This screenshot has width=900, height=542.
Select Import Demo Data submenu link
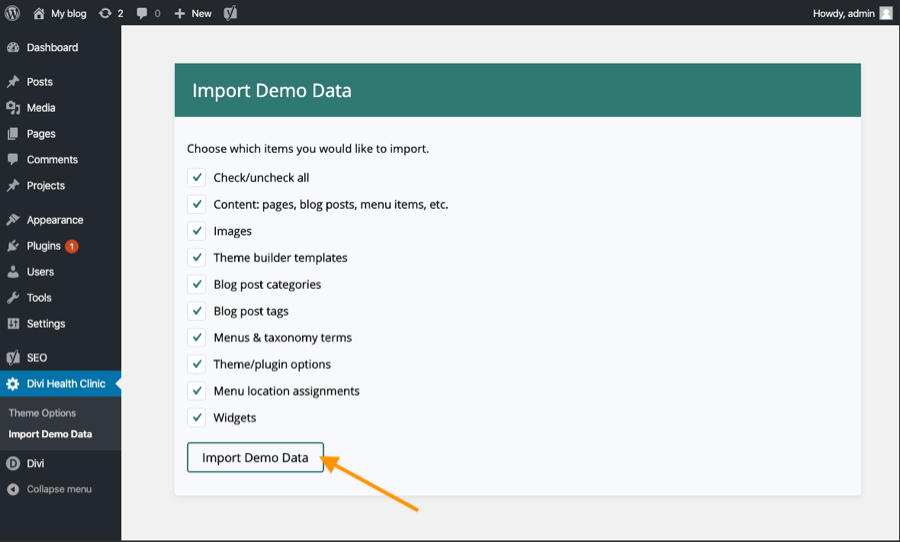[x=51, y=434]
